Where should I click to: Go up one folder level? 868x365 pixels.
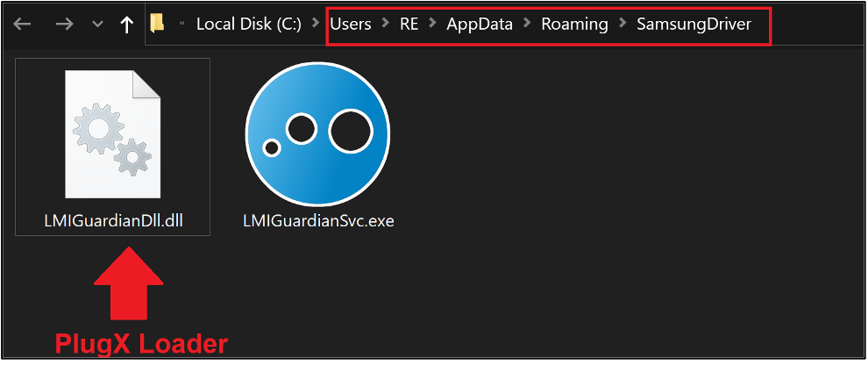[127, 25]
